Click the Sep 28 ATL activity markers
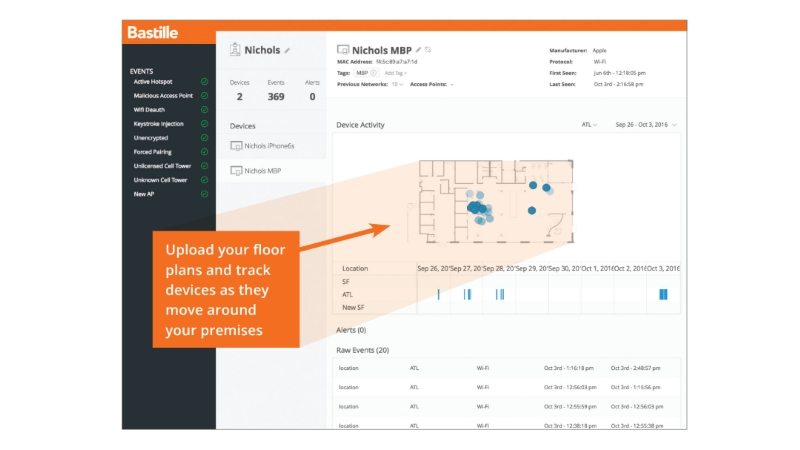800x450 pixels. coord(500,294)
